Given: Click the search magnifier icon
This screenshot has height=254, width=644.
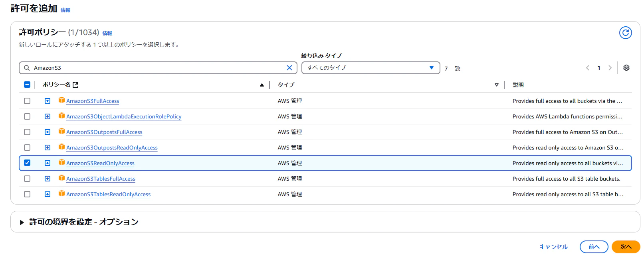Looking at the screenshot, I should pyautogui.click(x=27, y=68).
